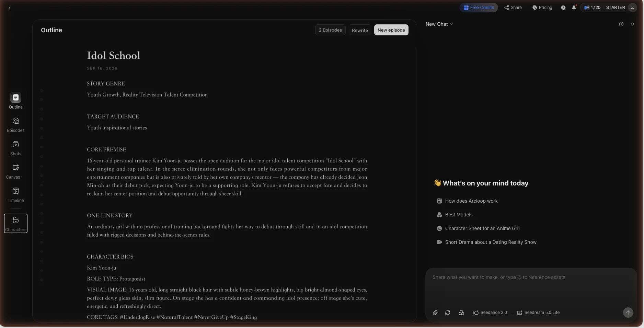Viewport: 644px width, 328px height.
Task: Open the Pricing page
Action: click(542, 8)
